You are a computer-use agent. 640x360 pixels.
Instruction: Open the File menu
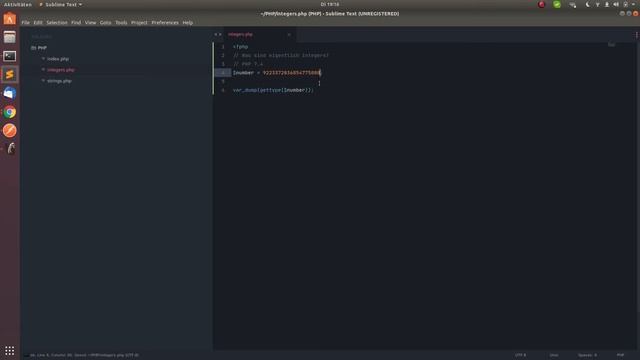[25, 22]
